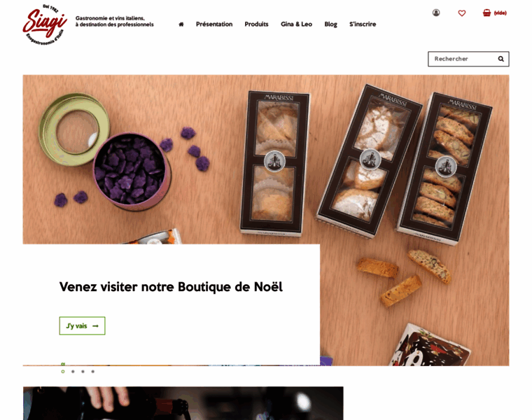
Task: Open the Présentation menu
Action: click(x=214, y=24)
